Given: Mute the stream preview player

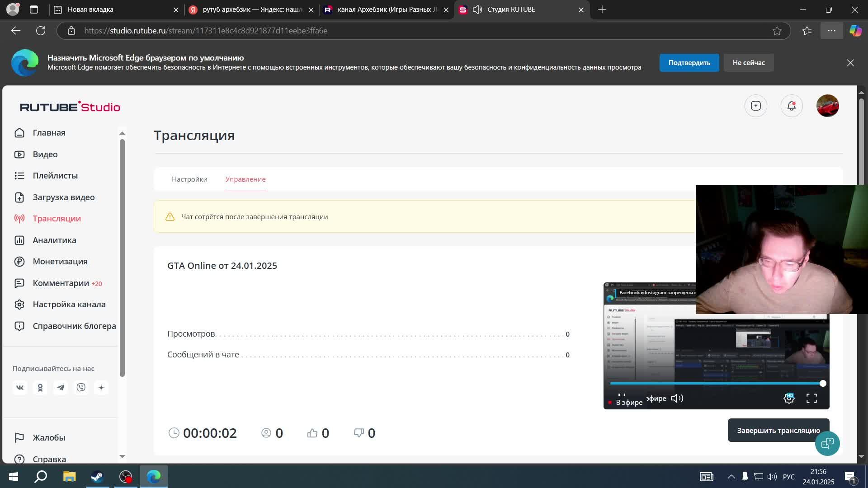Looking at the screenshot, I should click(677, 398).
